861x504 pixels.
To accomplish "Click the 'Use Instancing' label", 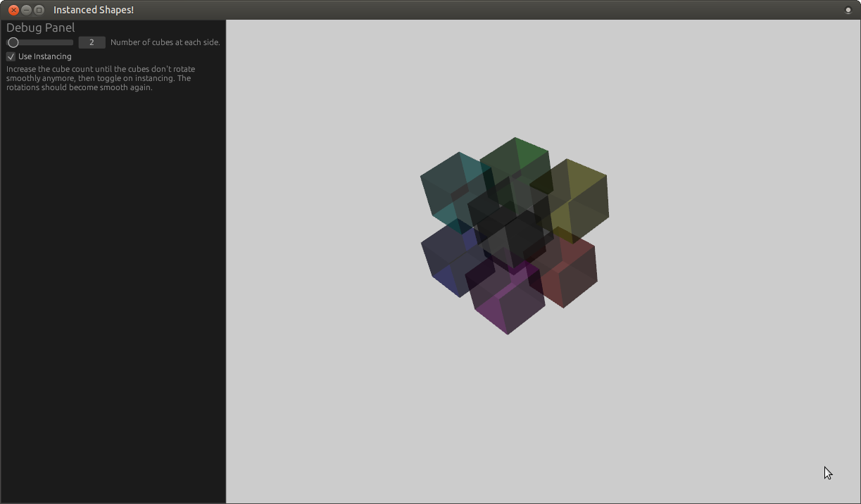I will [45, 56].
